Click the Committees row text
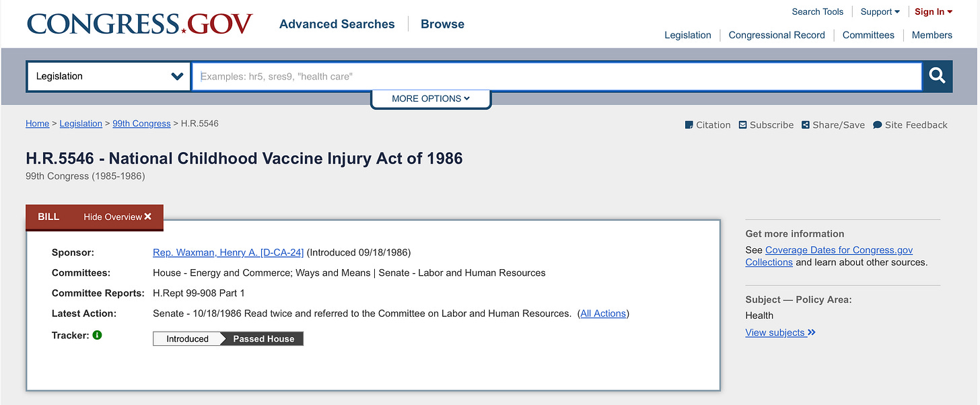 click(349, 272)
